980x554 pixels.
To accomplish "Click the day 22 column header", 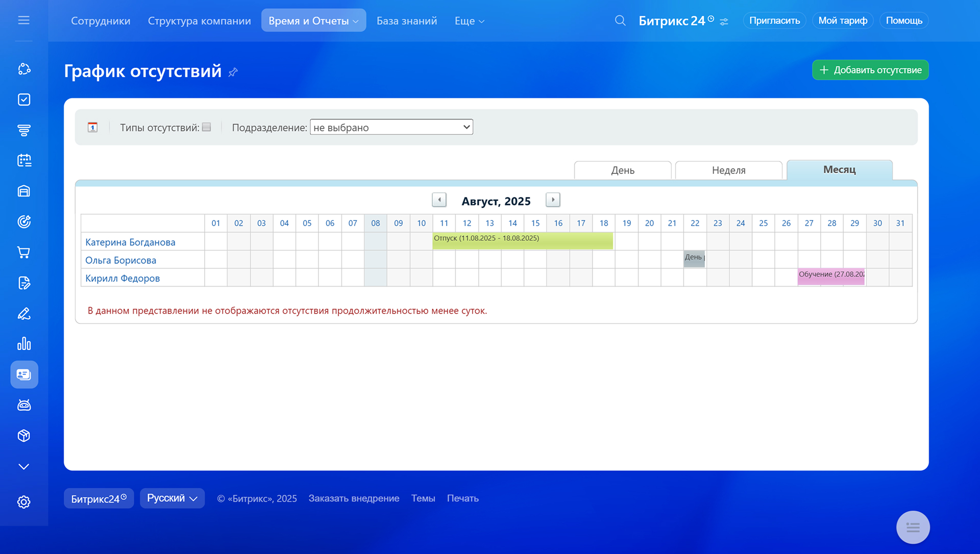I will click(x=695, y=223).
